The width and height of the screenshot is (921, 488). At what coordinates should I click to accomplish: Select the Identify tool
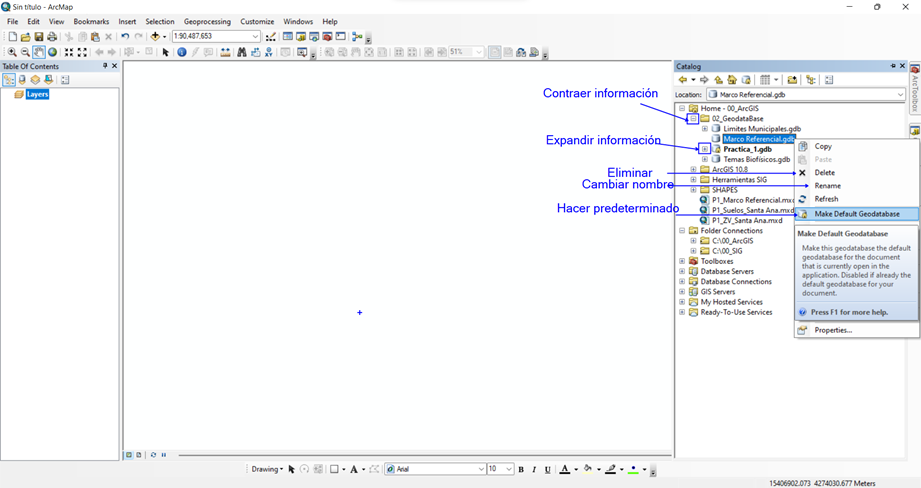click(181, 52)
